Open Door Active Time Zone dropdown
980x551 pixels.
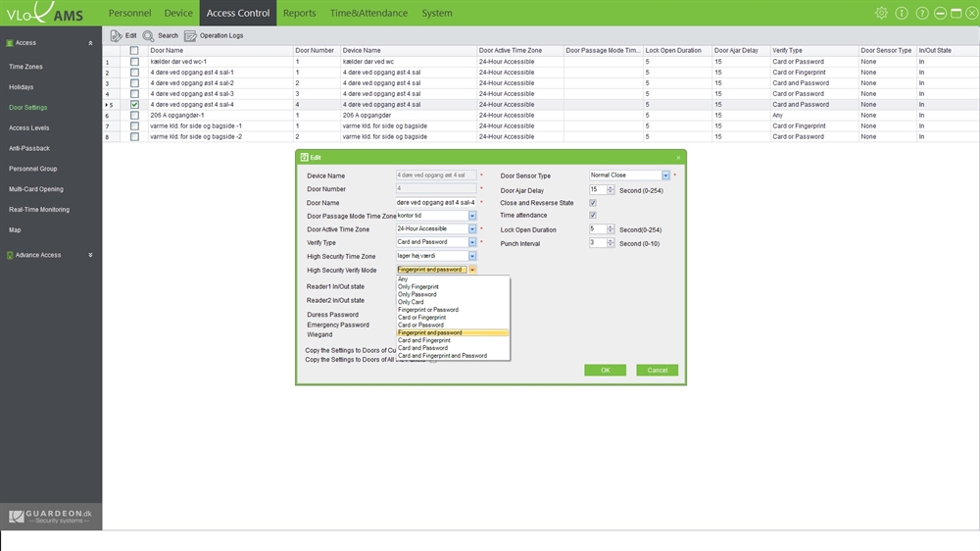pyautogui.click(x=472, y=229)
